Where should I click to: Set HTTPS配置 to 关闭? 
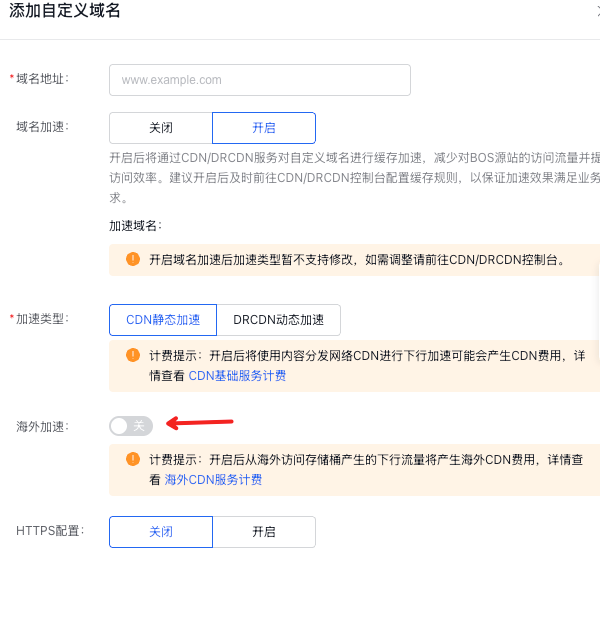pos(161,532)
